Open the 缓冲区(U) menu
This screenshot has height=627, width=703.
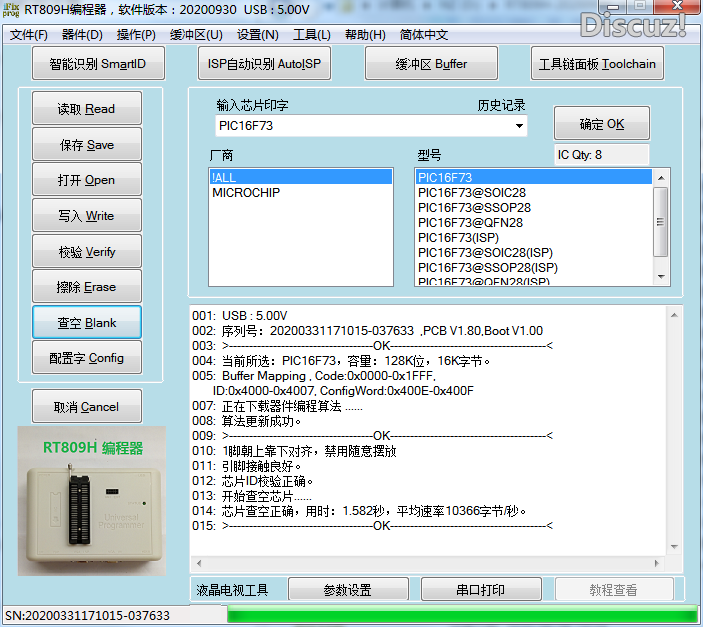coord(196,35)
